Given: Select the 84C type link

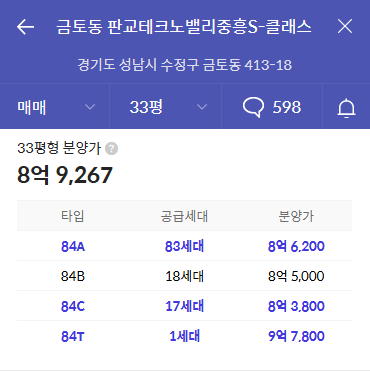Looking at the screenshot, I should point(73,306).
